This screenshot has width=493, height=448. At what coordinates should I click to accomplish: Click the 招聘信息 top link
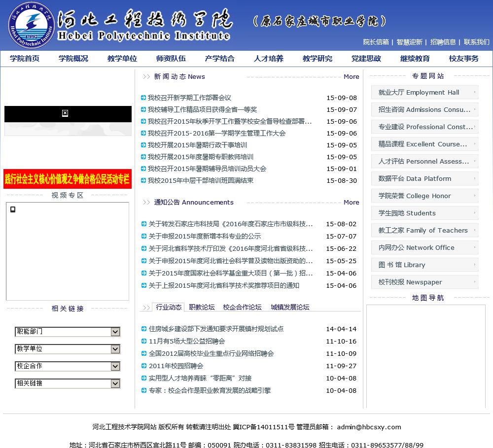pyautogui.click(x=443, y=42)
